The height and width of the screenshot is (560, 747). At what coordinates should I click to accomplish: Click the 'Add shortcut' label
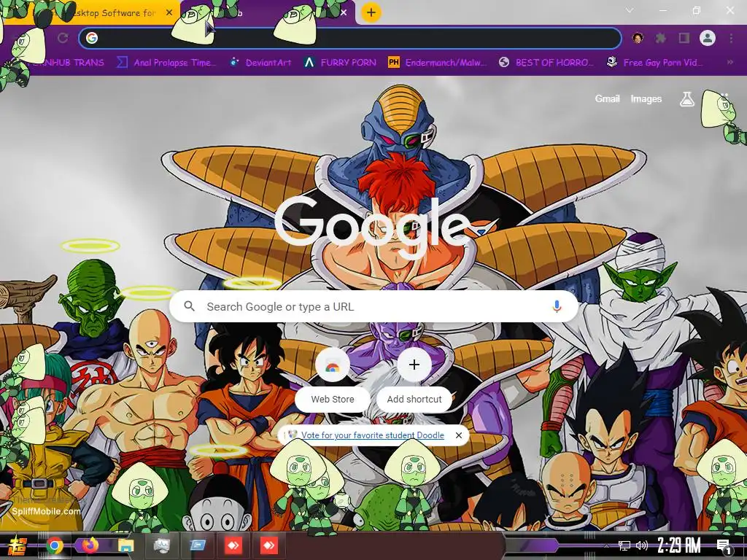tap(414, 399)
